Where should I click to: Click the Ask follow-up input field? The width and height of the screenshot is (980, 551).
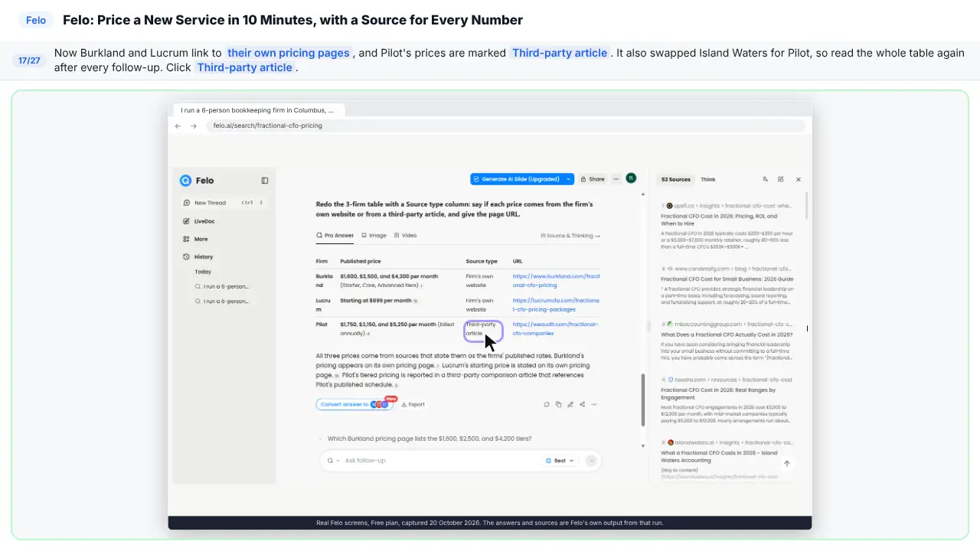[440, 461]
